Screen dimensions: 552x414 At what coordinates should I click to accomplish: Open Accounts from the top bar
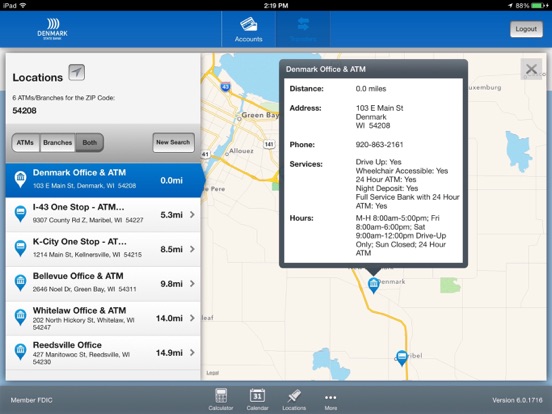249,29
